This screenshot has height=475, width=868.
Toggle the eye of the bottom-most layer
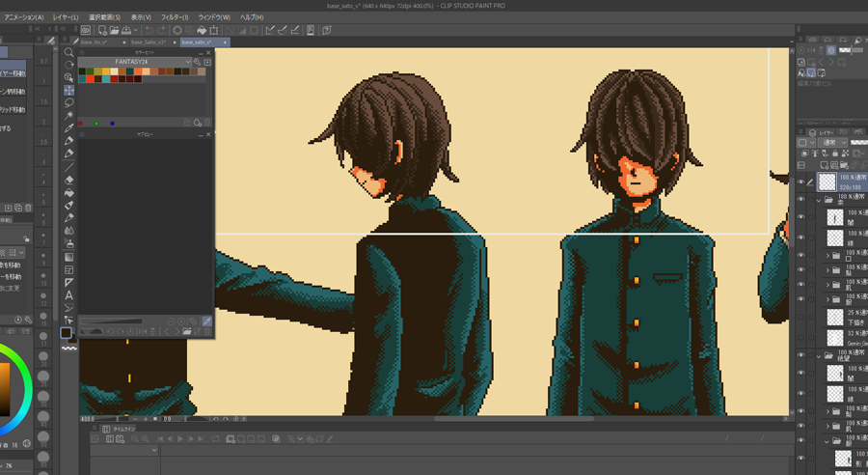(800, 458)
